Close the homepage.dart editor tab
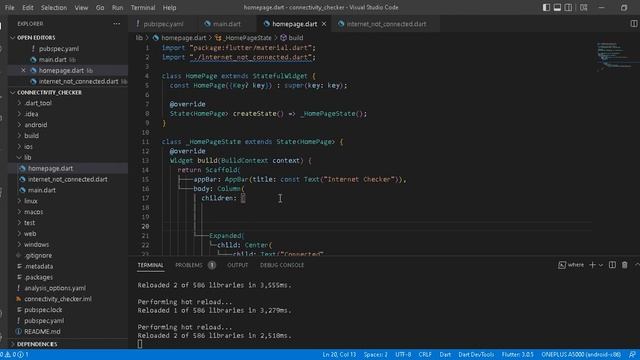Image resolution: width=640 pixels, height=360 pixels. click(324, 24)
